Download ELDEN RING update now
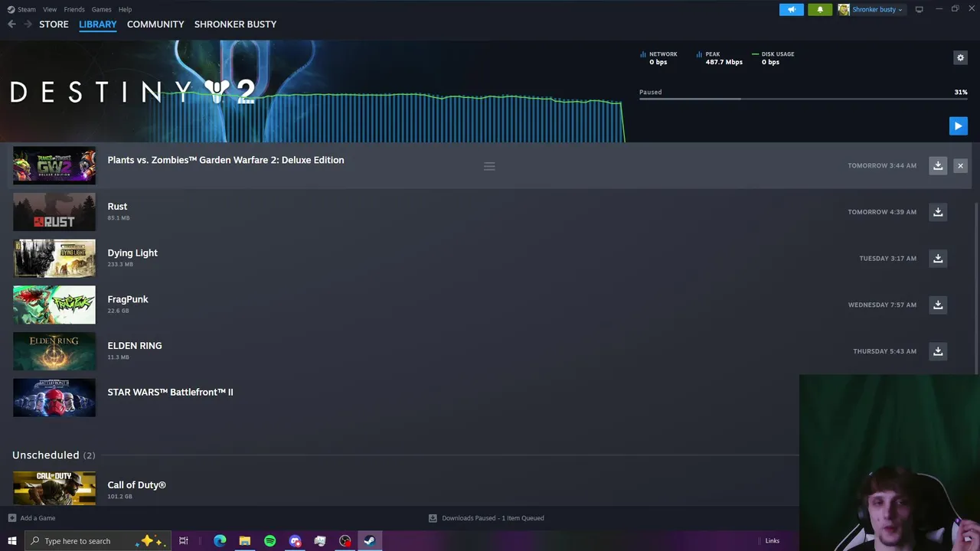The image size is (980, 551). [x=938, y=351]
